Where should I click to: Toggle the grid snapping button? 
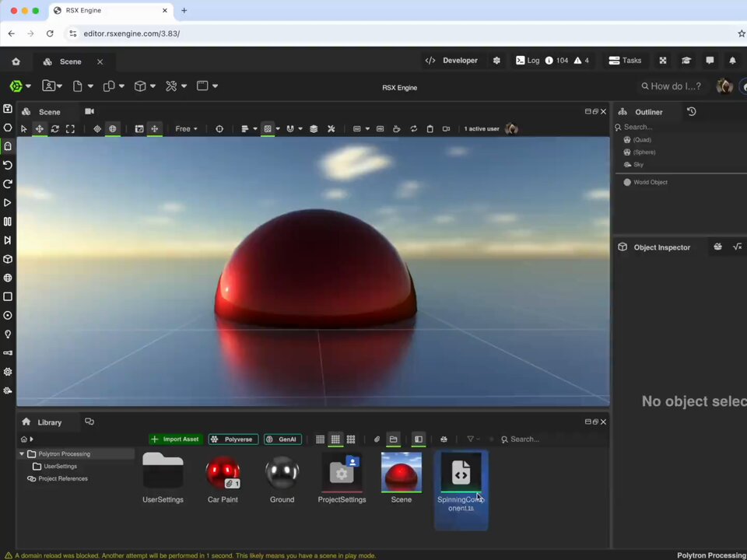[x=268, y=129]
